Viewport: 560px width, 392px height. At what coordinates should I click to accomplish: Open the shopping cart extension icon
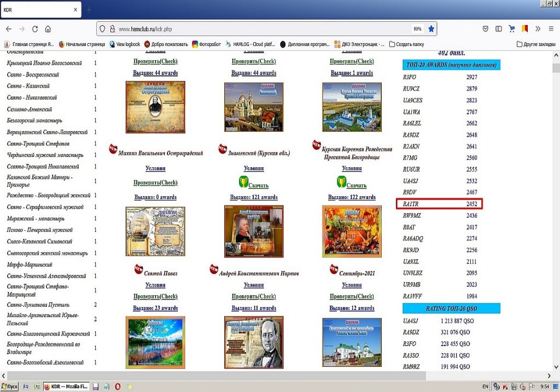coord(512,29)
